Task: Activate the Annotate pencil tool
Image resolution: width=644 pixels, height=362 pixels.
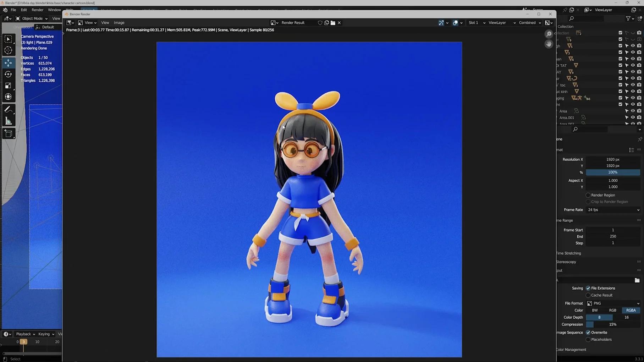Action: [8, 110]
